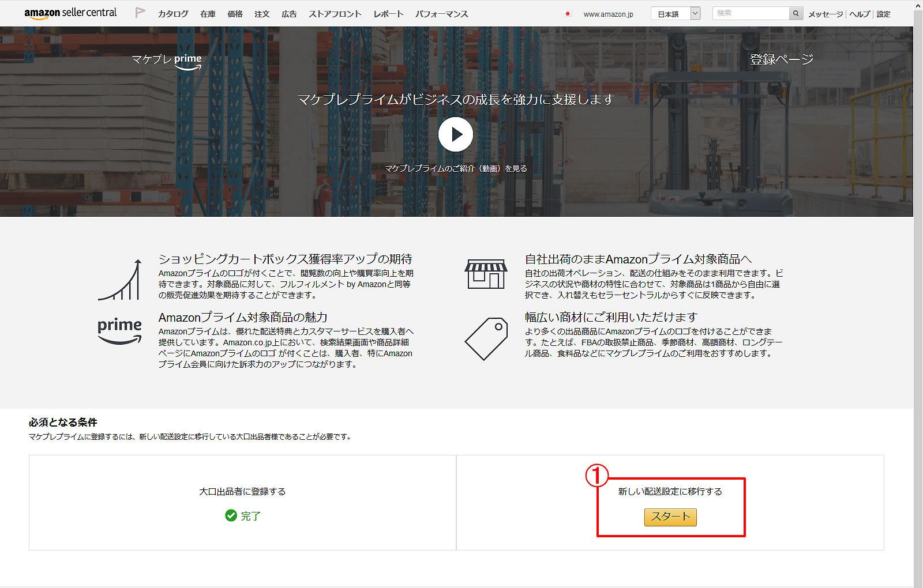Click the www.amazon.jp marketplace link
Image resolution: width=923 pixels, height=588 pixels.
pyautogui.click(x=608, y=14)
